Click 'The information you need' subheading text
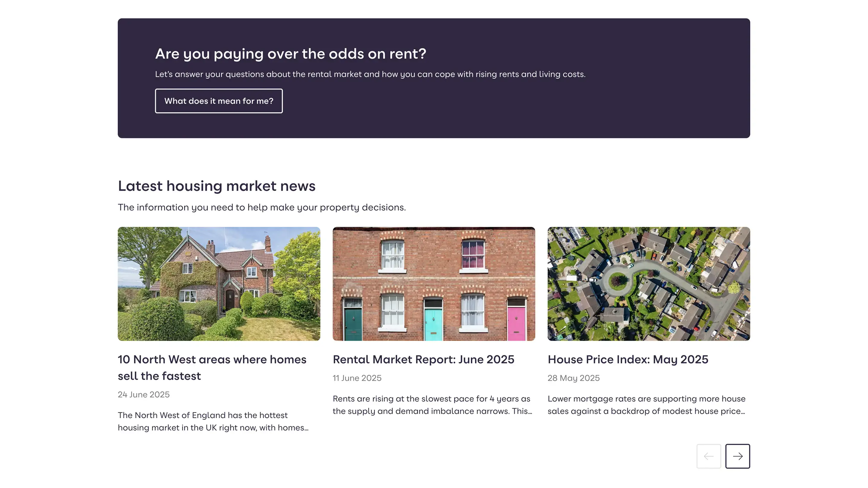Viewport: 868px width, 488px height. 262,207
